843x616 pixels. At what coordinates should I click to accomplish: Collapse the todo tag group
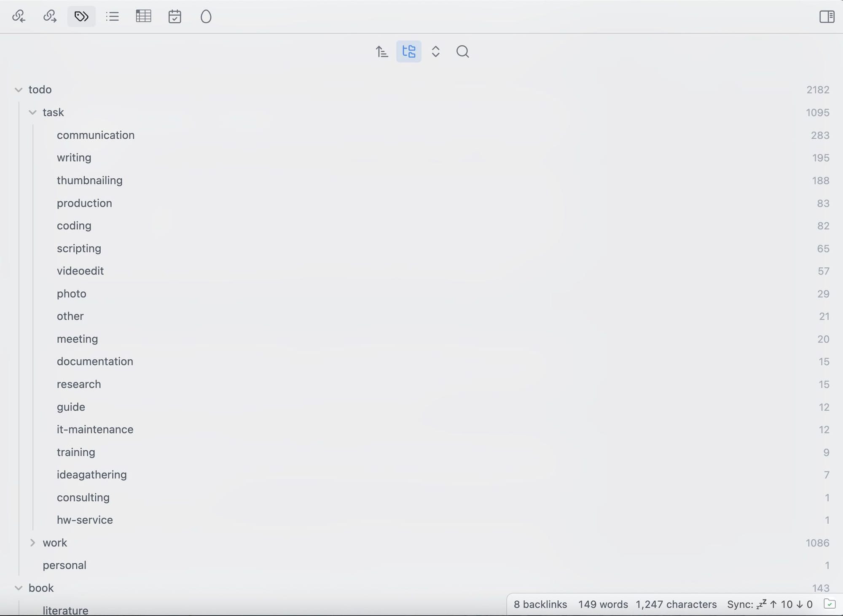(19, 90)
